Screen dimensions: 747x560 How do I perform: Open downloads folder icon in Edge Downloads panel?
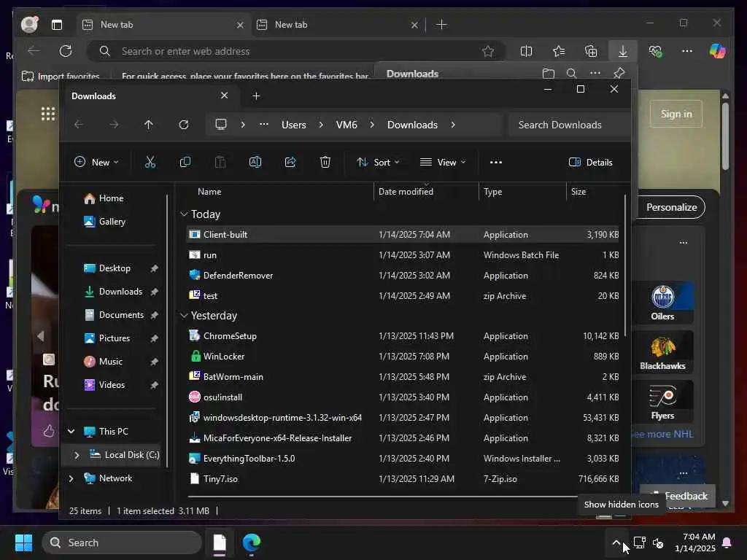[x=549, y=74]
